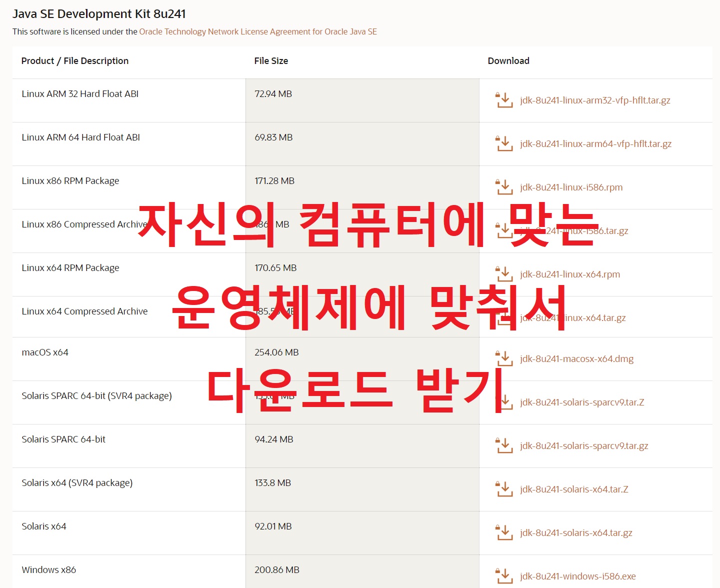This screenshot has height=588, width=720.
Task: Select the 133.8 MB file size
Action: pos(272,482)
